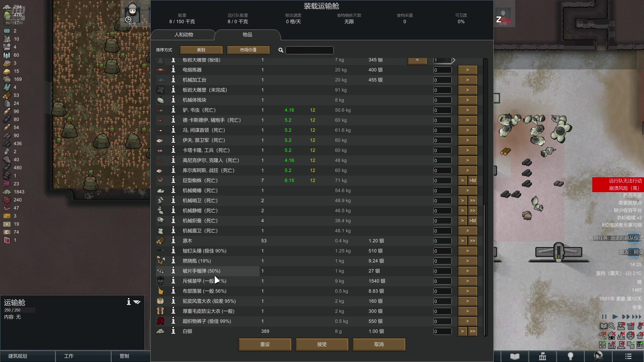View info for 白银 item
The image size is (644, 362).
[173, 331]
